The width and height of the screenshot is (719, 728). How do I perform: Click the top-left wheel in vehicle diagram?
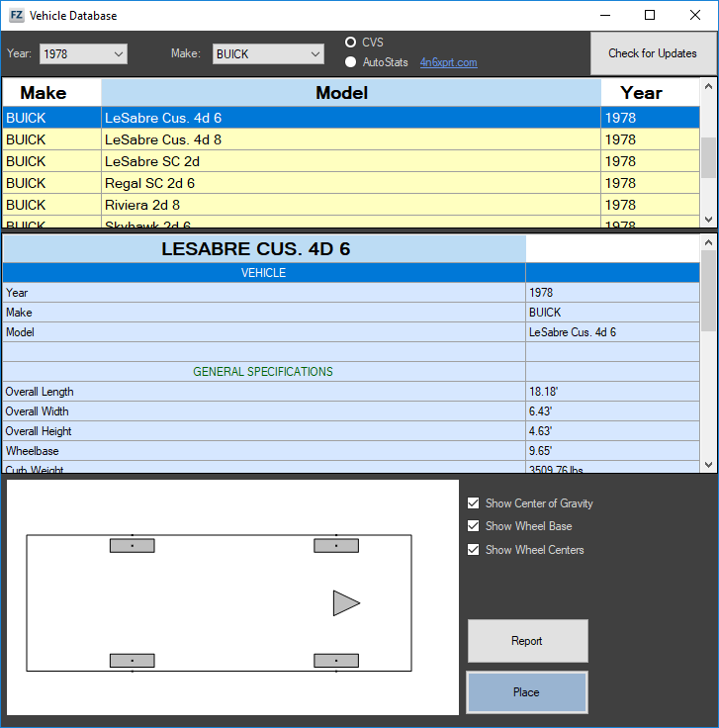point(133,546)
